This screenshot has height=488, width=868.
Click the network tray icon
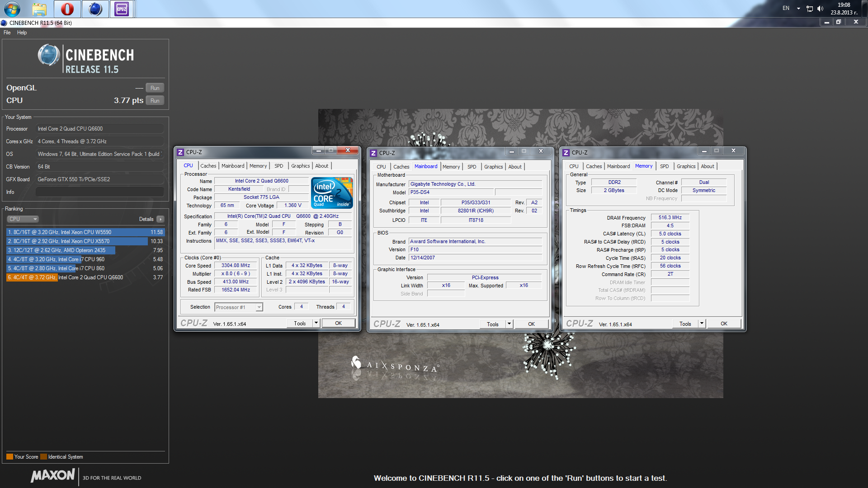(809, 9)
